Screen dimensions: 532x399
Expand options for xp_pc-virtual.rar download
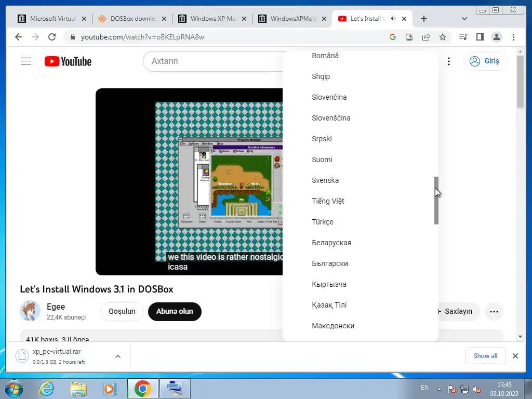(x=118, y=356)
